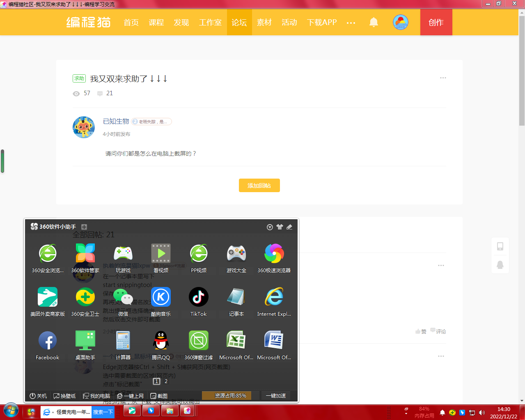
Task: Open the clock showing 14:30
Action: point(504,413)
